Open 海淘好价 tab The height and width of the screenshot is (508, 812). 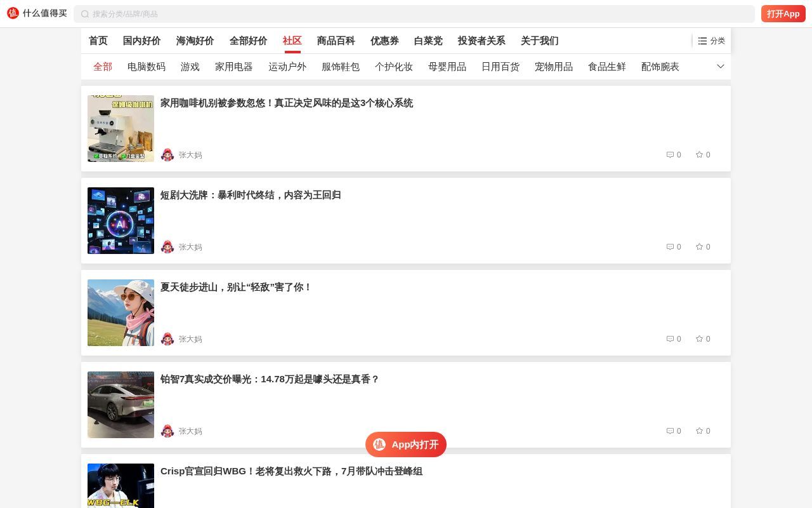pos(195,41)
